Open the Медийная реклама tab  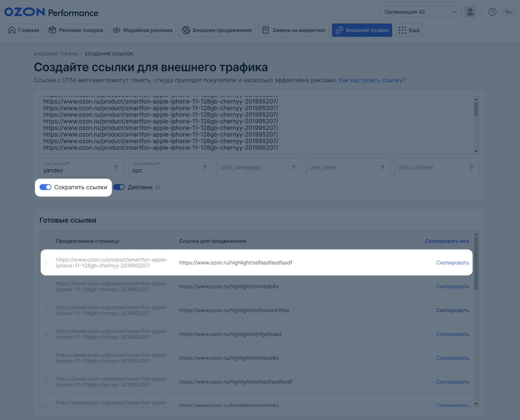143,30
